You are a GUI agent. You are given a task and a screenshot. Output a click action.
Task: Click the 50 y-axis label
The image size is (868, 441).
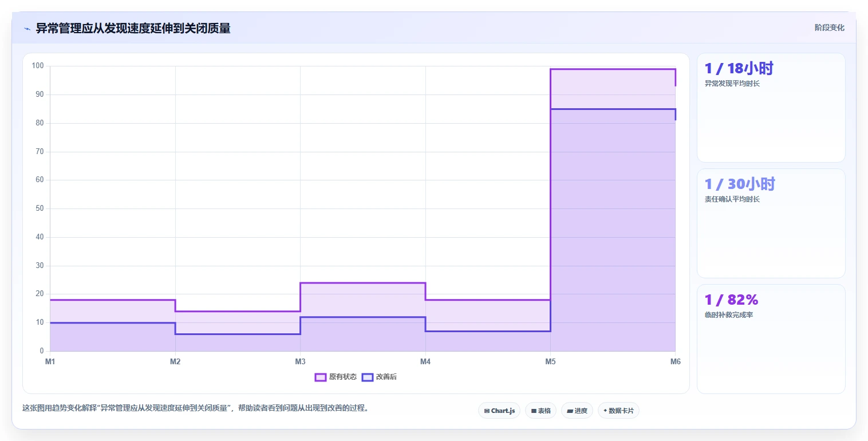click(40, 208)
